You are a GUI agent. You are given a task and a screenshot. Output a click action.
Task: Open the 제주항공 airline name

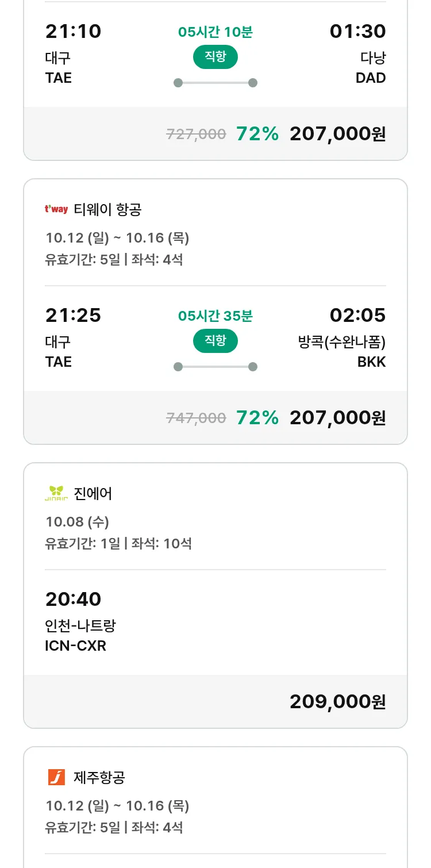pos(99,777)
